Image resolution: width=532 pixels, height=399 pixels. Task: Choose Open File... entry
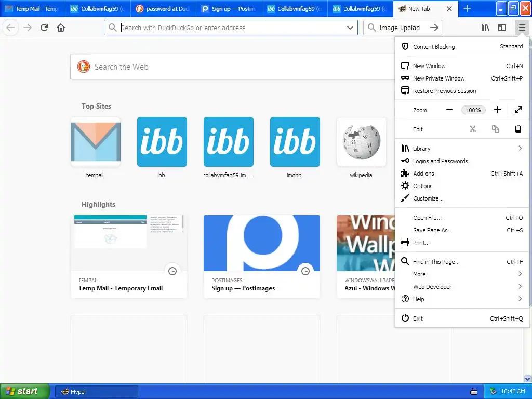coord(462,218)
